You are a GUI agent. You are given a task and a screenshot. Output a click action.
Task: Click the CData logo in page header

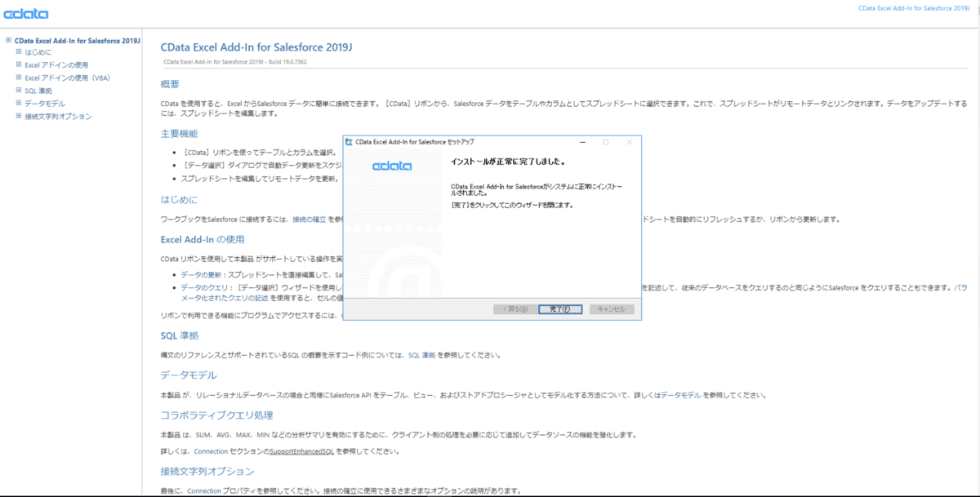click(25, 14)
